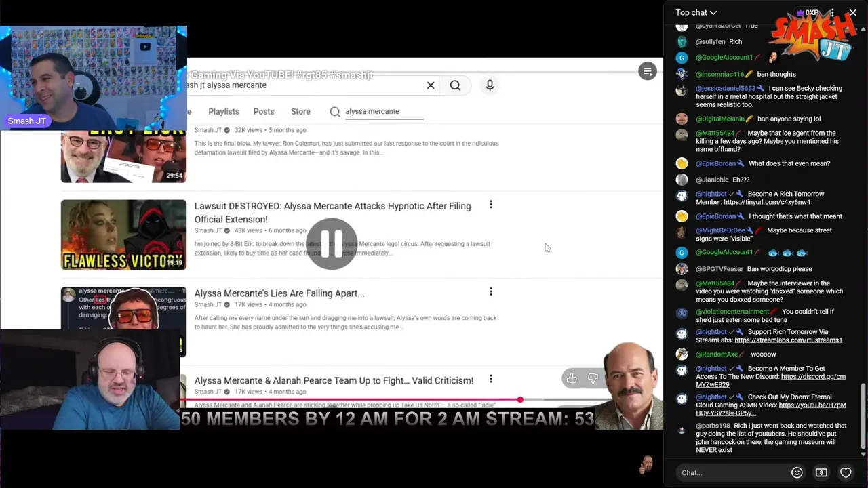Open the youtu.be Doom Eternal link
Viewport: 868px width, 488px height.
(x=771, y=409)
